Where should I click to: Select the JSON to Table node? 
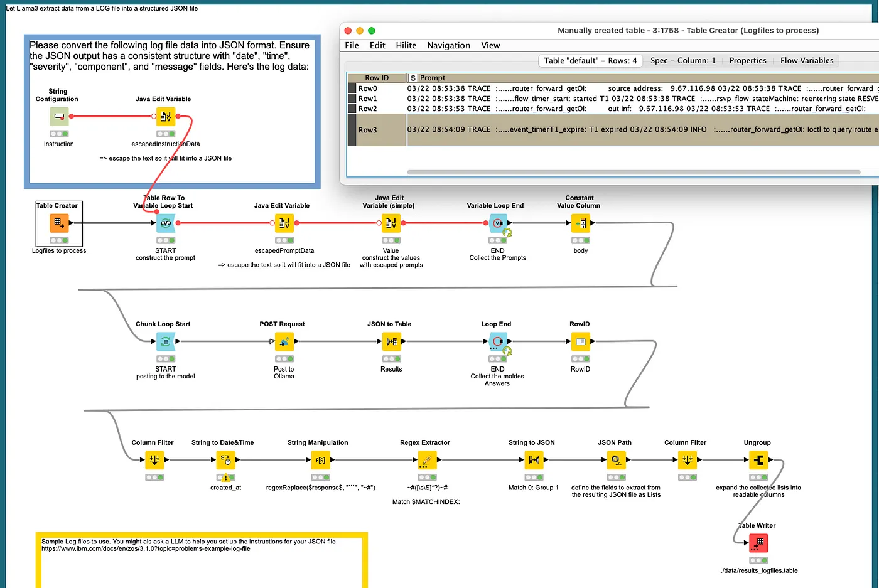391,341
